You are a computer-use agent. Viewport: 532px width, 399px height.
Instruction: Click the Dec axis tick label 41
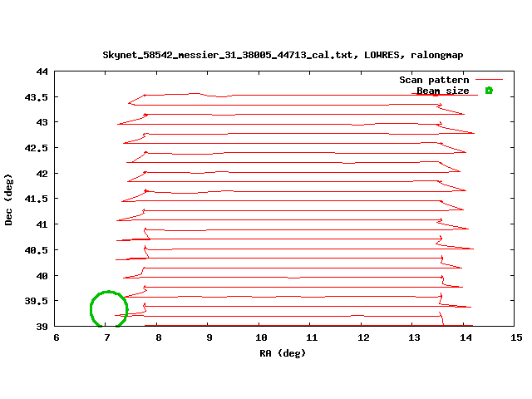[x=42, y=224]
